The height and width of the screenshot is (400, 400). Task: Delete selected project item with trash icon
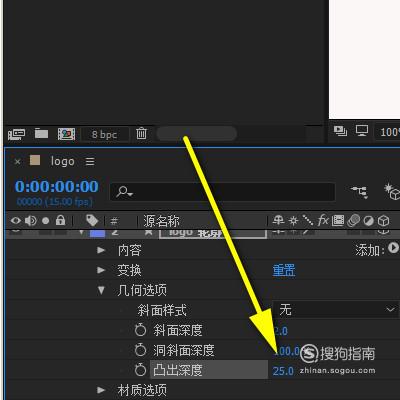tap(141, 134)
